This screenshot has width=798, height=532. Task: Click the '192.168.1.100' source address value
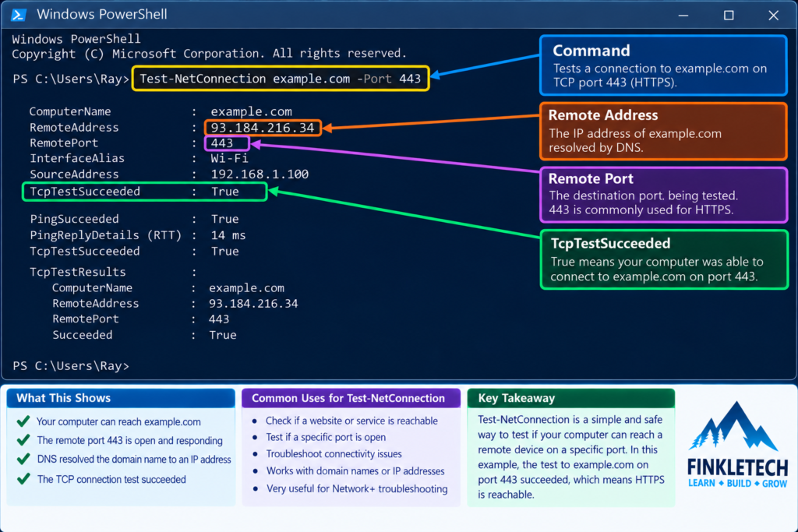pos(260,174)
